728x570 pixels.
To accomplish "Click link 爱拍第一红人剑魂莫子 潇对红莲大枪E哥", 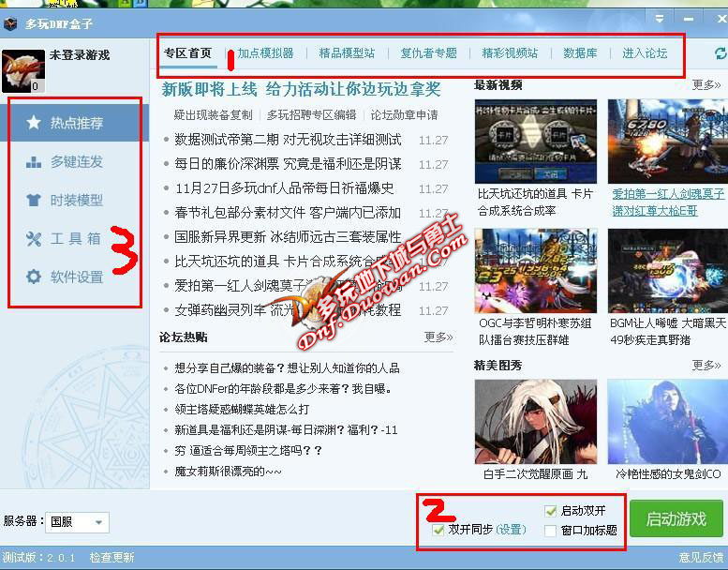I will [668, 202].
